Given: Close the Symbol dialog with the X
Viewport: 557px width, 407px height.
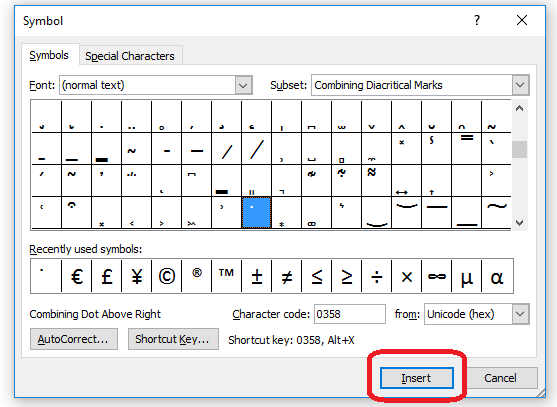Looking at the screenshot, I should (x=522, y=20).
